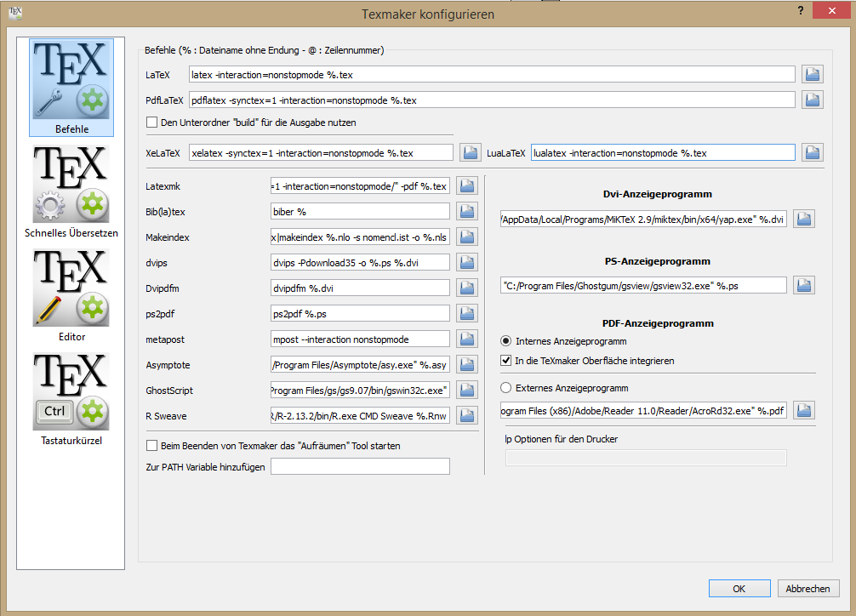
Task: Browse for the Asymptote executable
Action: coord(467,364)
